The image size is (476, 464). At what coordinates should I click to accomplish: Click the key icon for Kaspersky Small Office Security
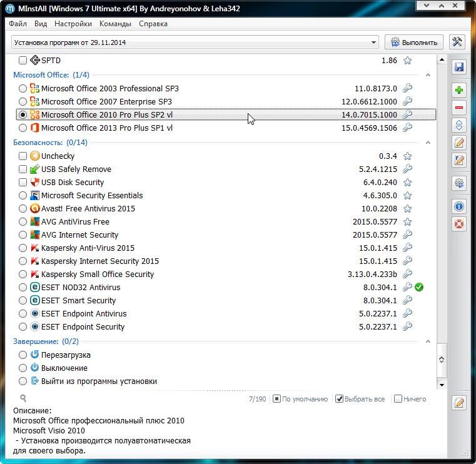click(407, 274)
